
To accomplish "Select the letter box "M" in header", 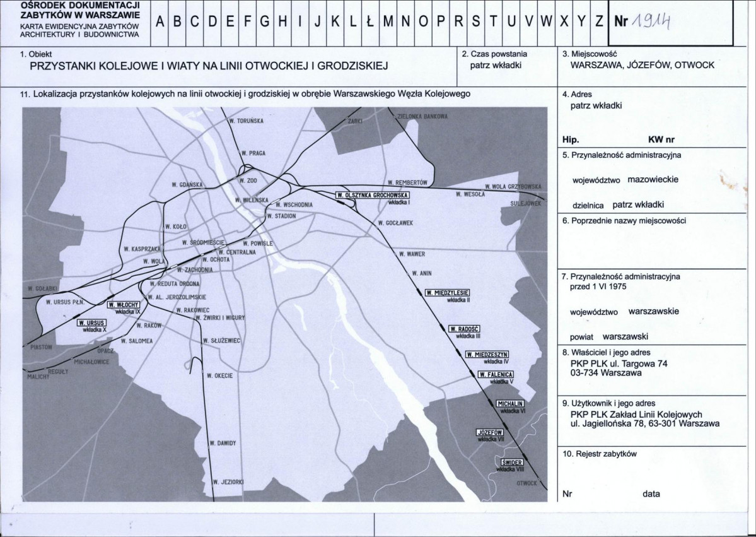I will 388,23.
